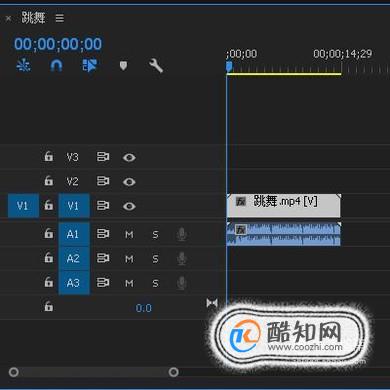Hide track V1 output eye
The width and height of the screenshot is (390, 390).
coord(129,206)
